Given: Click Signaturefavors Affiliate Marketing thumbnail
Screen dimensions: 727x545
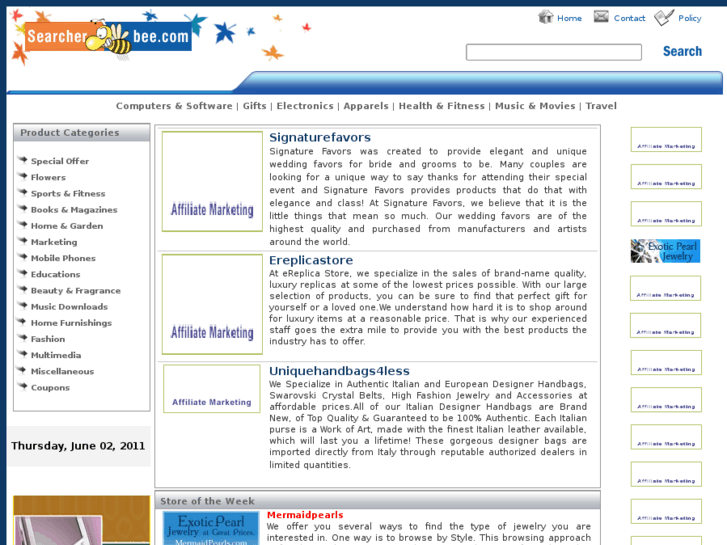Looking at the screenshot, I should (212, 181).
